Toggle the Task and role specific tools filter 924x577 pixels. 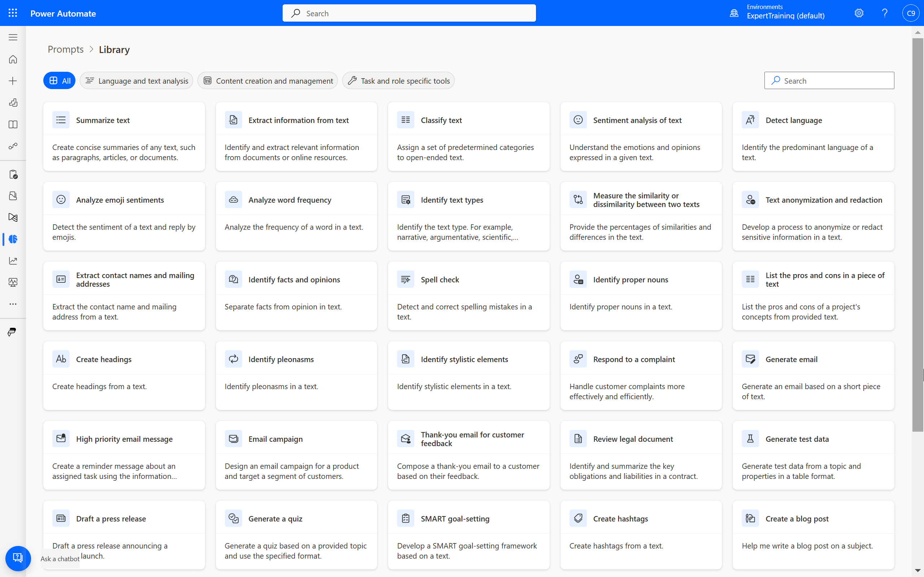(398, 80)
